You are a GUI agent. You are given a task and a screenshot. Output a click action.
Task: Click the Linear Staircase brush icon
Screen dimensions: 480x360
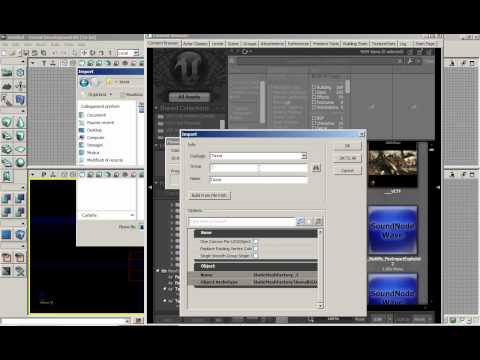coord(7,149)
